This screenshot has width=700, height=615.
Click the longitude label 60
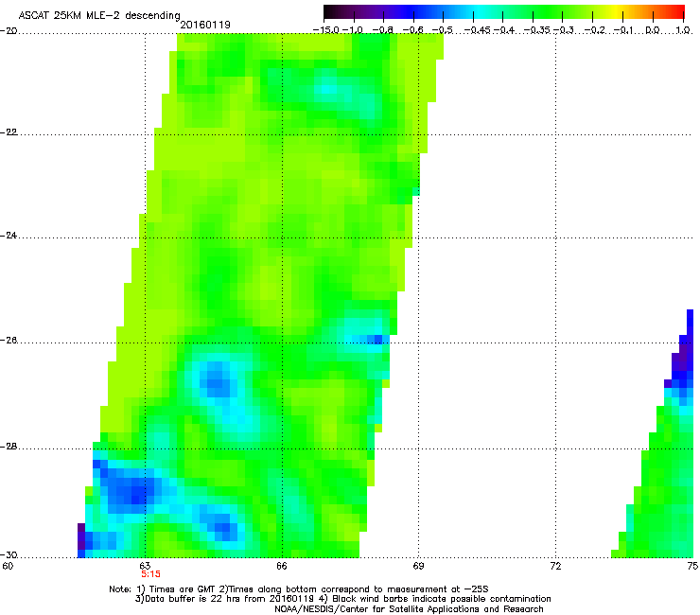coord(8,567)
